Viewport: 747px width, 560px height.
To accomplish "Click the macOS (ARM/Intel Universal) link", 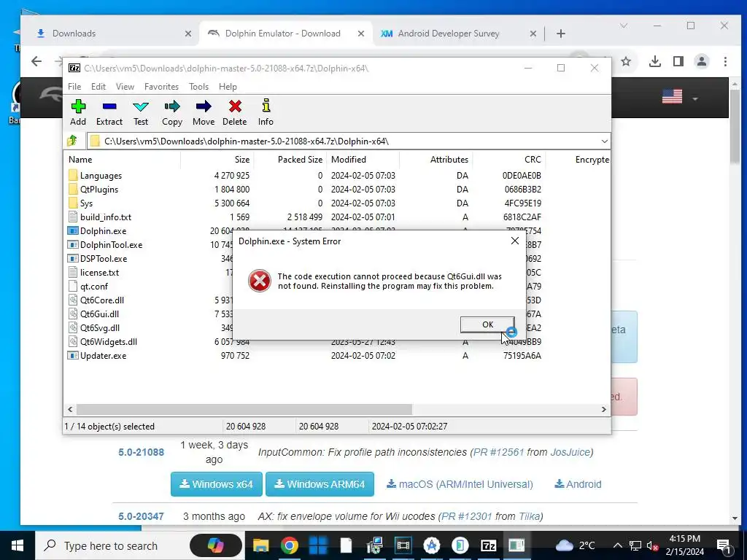I will pos(460,484).
